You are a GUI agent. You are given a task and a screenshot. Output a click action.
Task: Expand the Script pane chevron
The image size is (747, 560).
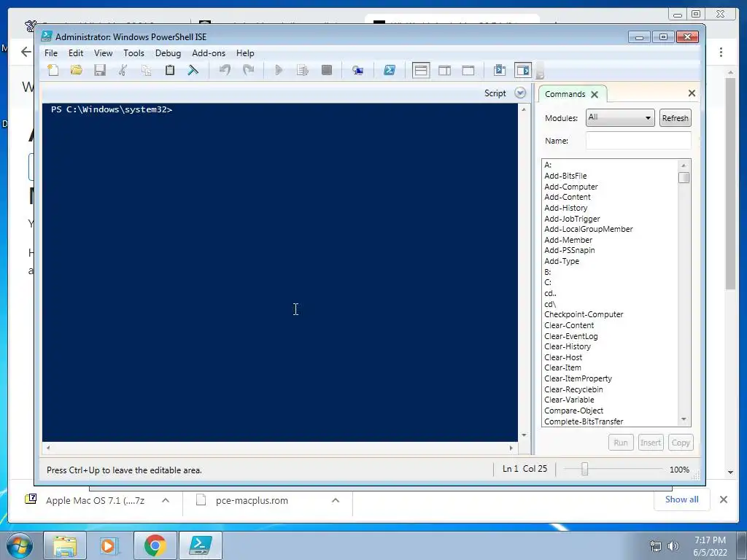click(520, 93)
